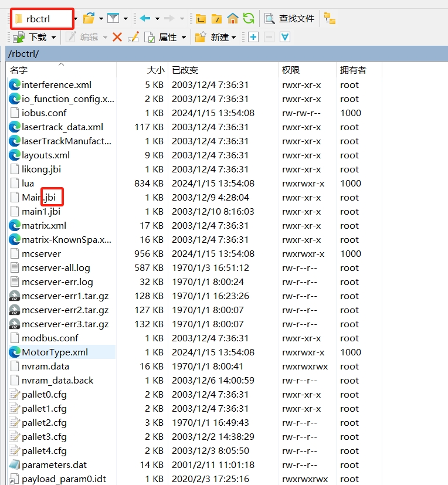Select the mcserver-all.log file
Viewport: 448px width, 485px height.
pyautogui.click(x=56, y=268)
